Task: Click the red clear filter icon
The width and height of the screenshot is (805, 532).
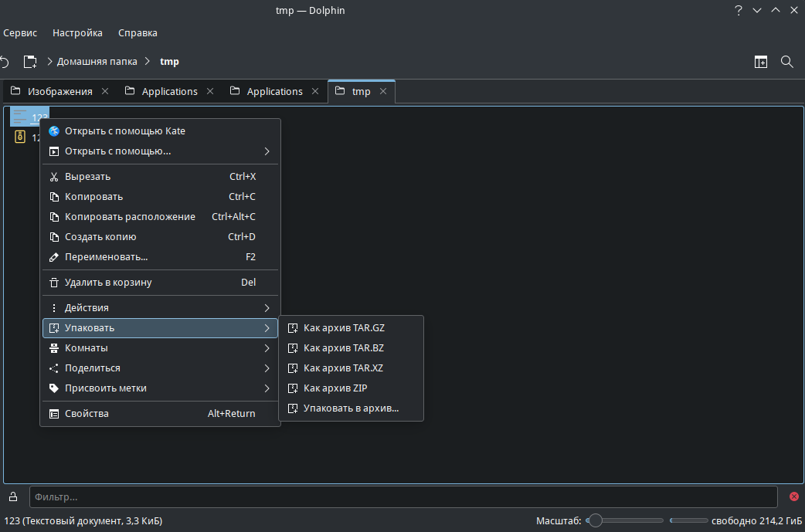Action: 793,496
